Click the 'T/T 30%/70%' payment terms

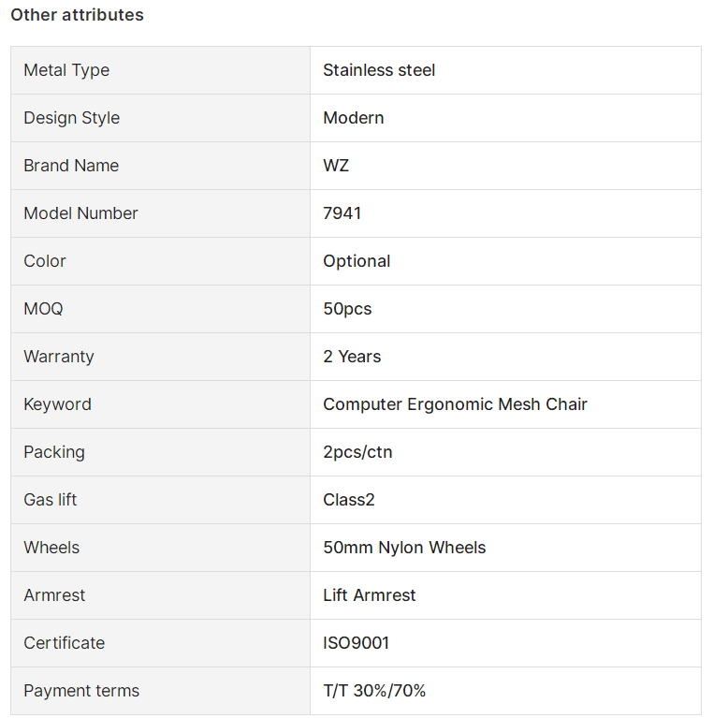pos(374,691)
